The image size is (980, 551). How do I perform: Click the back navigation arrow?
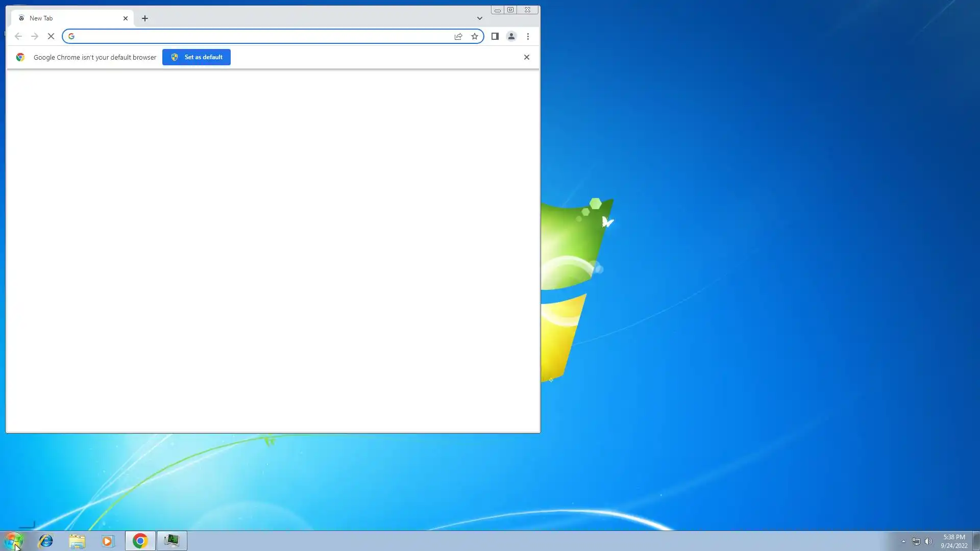(x=18, y=36)
